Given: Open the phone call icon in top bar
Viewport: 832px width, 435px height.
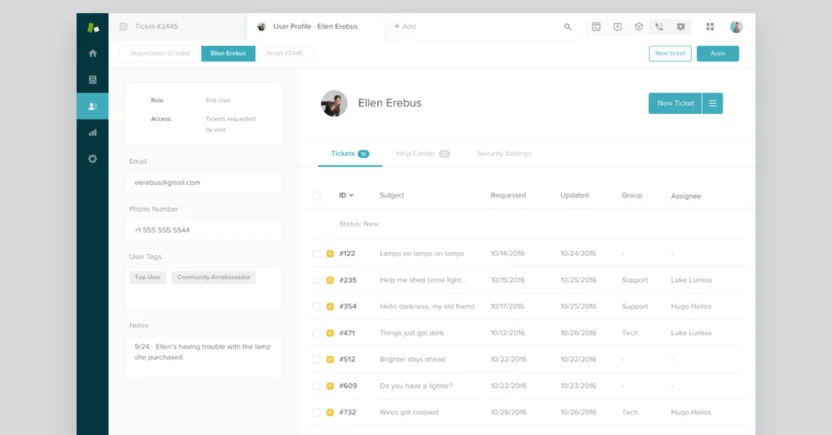Looking at the screenshot, I should pos(658,27).
